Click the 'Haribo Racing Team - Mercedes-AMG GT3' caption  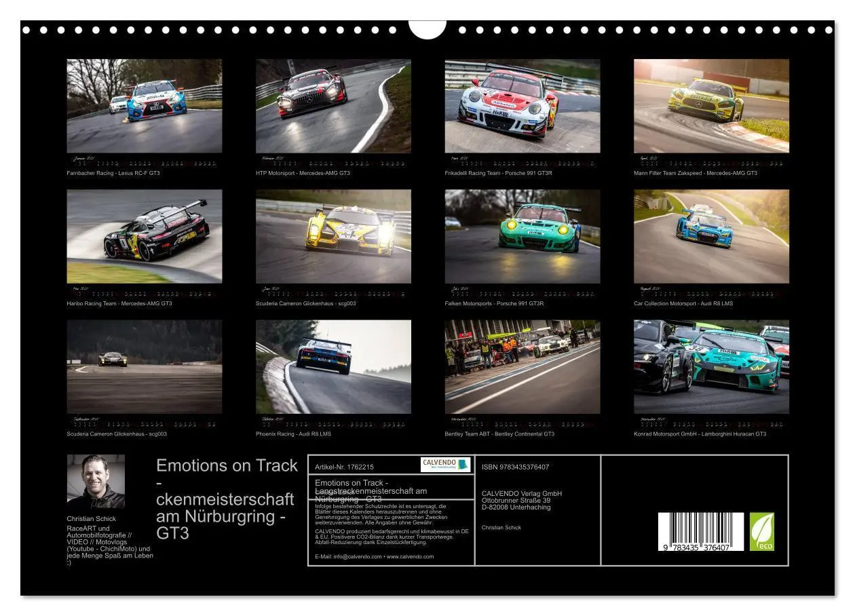point(119,303)
